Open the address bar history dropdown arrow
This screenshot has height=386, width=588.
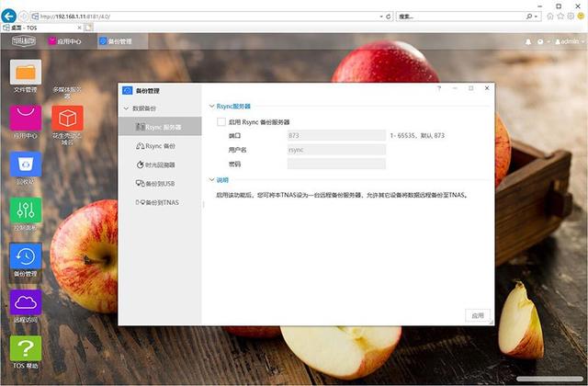(381, 17)
